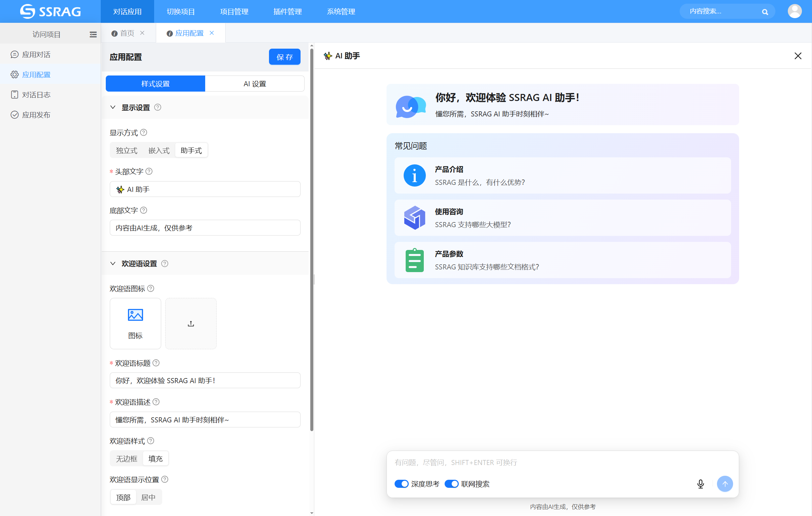Switch to the 样式设置 tab
The height and width of the screenshot is (516, 812).
point(155,84)
